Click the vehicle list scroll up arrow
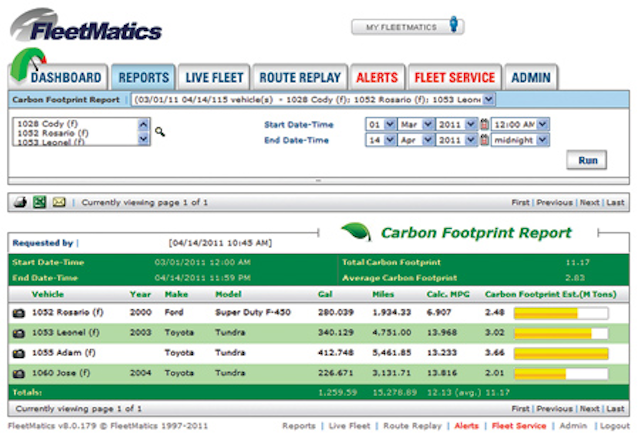Viewport: 640px width, 434px height. [x=143, y=124]
